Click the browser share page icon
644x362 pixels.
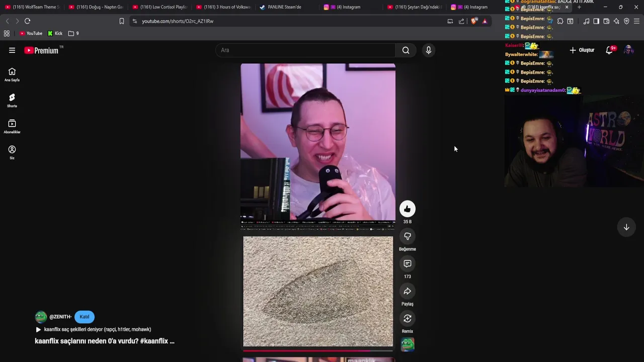pos(461,21)
